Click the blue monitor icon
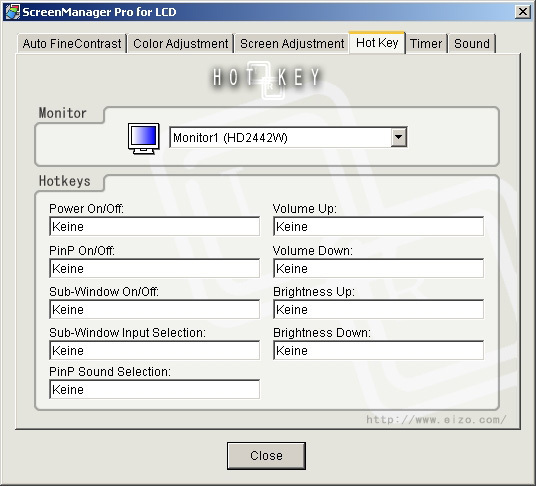 (144, 138)
